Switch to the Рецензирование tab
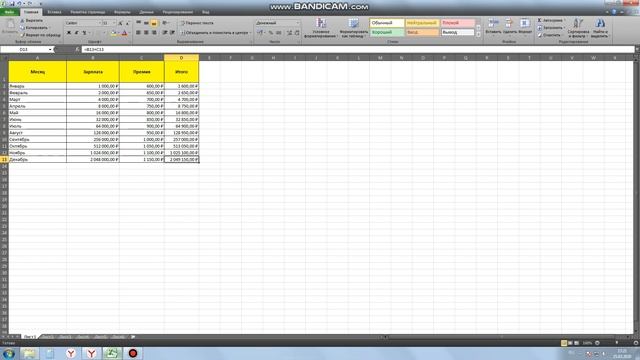 click(x=178, y=12)
